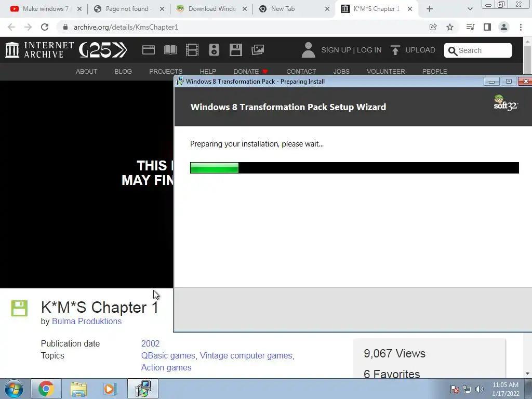Open the Vintage computer games topic link
Image resolution: width=532 pixels, height=399 pixels.
point(246,355)
